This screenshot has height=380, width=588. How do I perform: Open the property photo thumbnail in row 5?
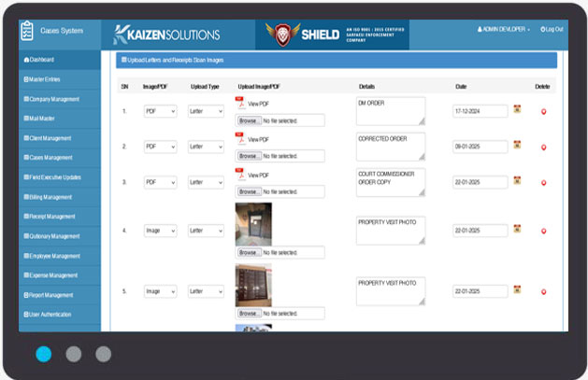coord(253,286)
